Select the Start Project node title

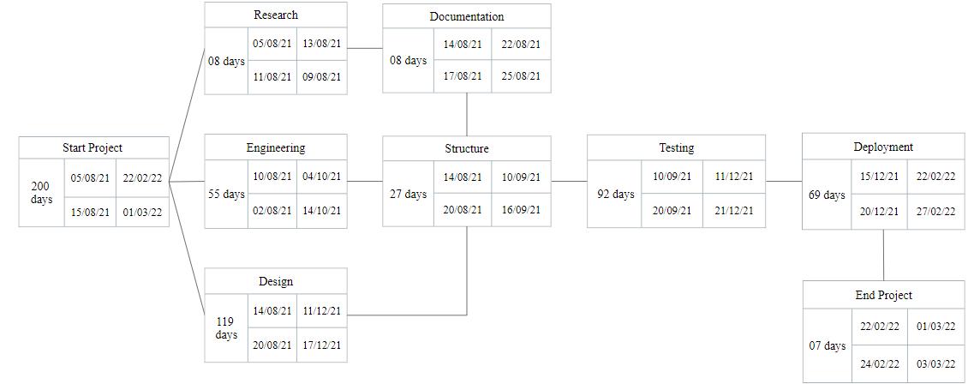[x=93, y=148]
